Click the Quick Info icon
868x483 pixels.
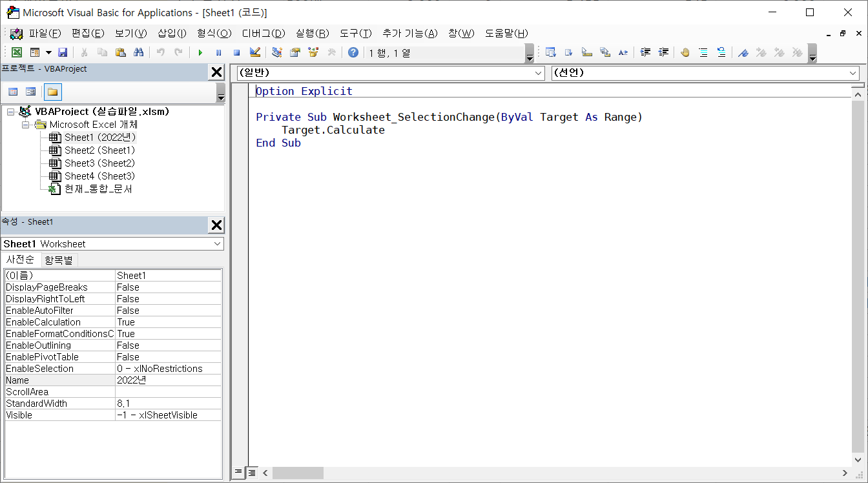point(587,52)
